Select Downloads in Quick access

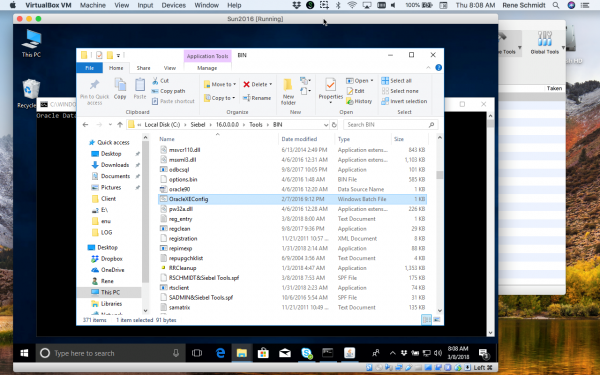click(114, 165)
